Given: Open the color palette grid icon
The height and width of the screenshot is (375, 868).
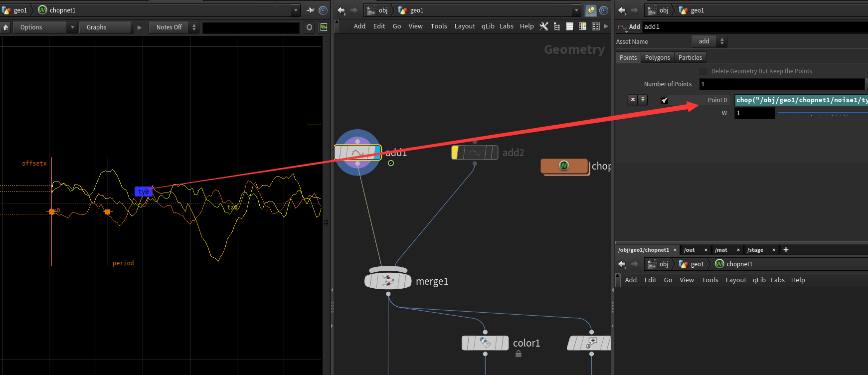Looking at the screenshot, I should pyautogui.click(x=582, y=26).
